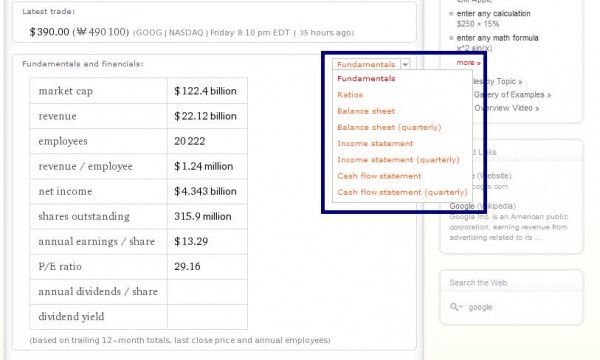Click the net income value $4.343 billion

(205, 191)
